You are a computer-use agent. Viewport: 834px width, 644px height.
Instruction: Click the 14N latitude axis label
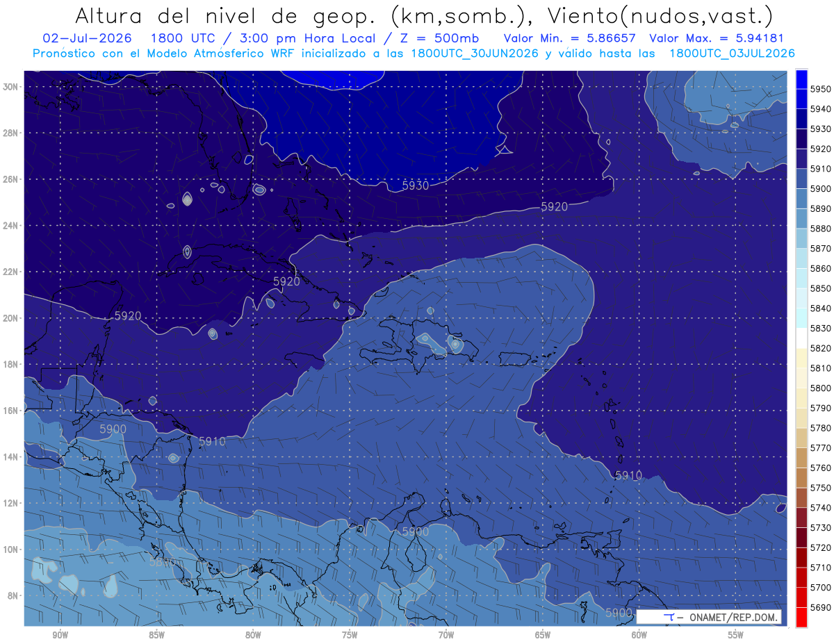[x=10, y=457]
